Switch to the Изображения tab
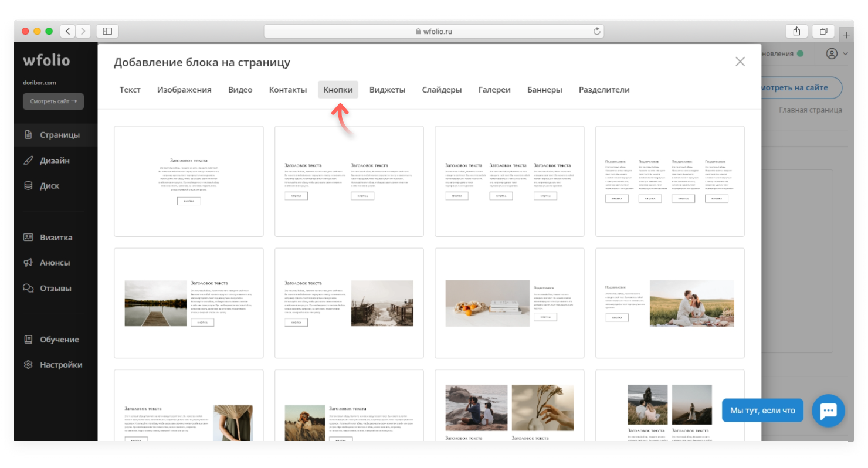The height and width of the screenshot is (468, 868). pyautogui.click(x=184, y=90)
